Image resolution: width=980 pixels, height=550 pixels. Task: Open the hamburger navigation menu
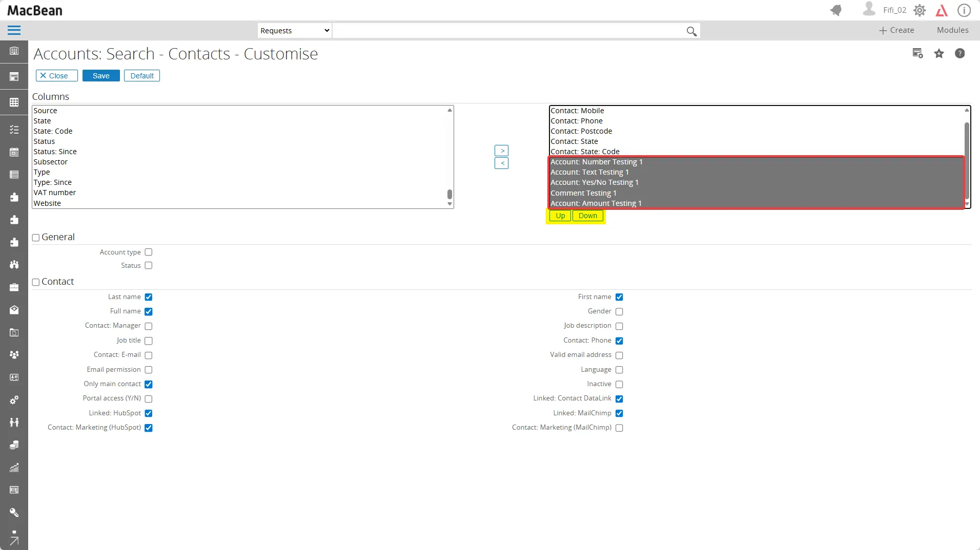tap(14, 31)
